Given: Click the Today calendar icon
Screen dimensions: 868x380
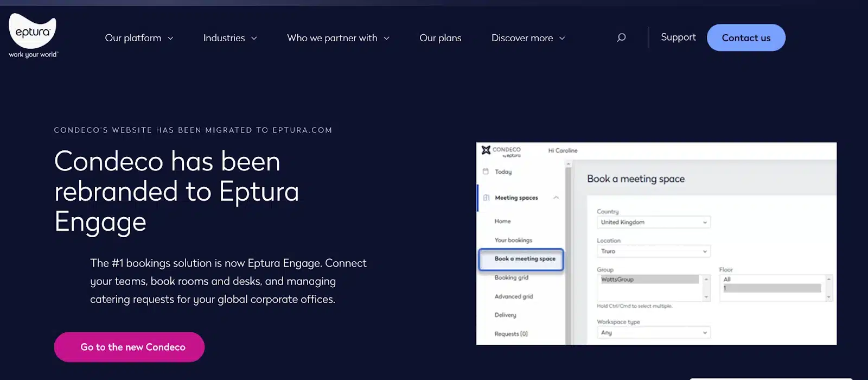Looking at the screenshot, I should 486,172.
